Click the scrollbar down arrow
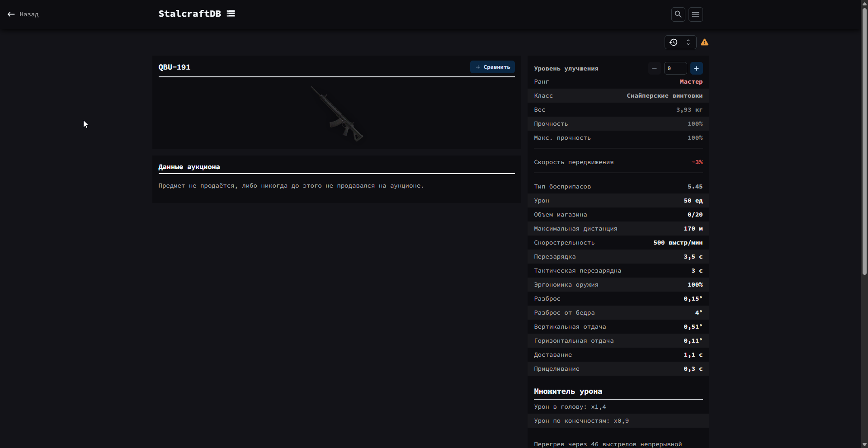Image resolution: width=868 pixels, height=448 pixels. [x=864, y=444]
